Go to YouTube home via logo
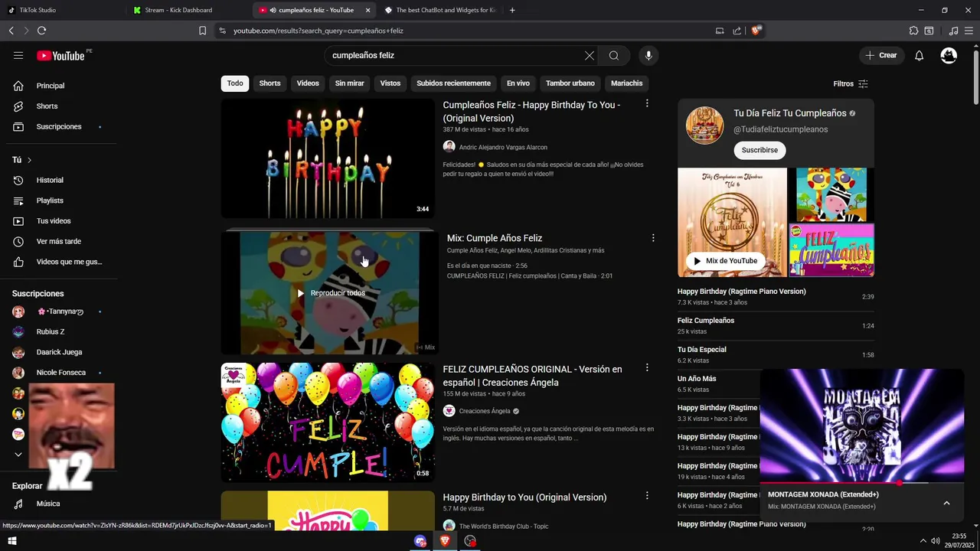The image size is (980, 551). 61,55
